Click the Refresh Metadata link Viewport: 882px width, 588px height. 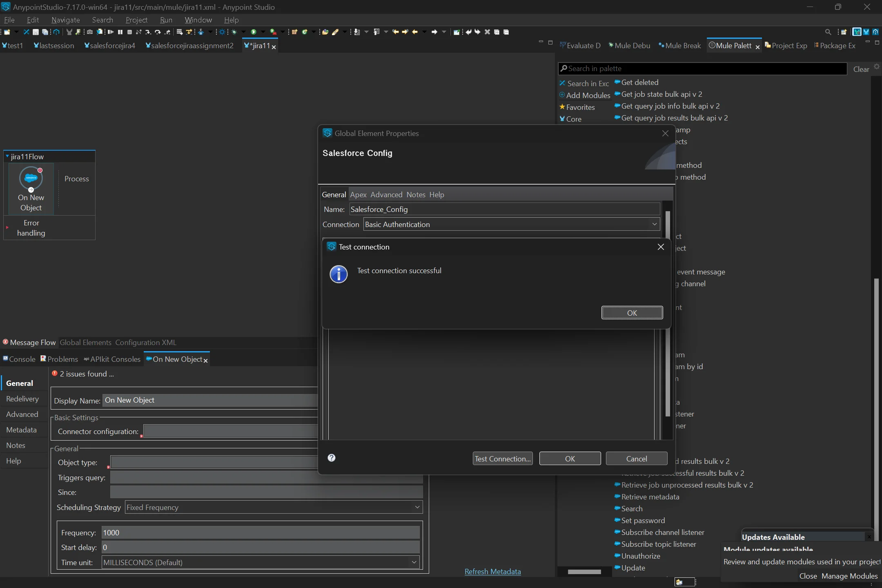492,572
